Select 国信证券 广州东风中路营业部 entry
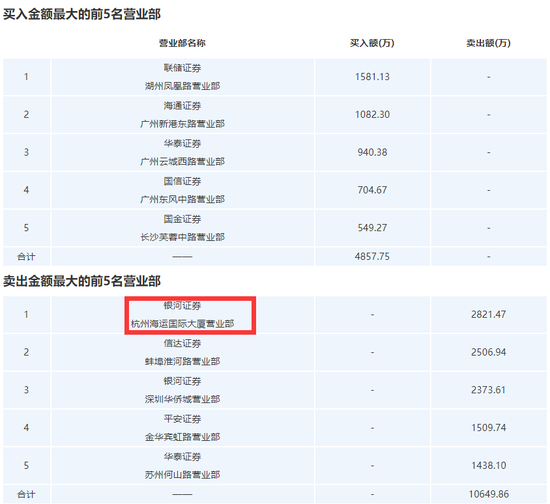 182,190
